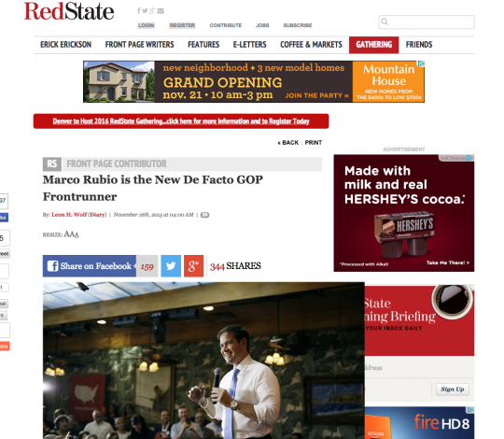The width and height of the screenshot is (504, 439).
Task: Focus the site search field
Action: tap(427, 21)
